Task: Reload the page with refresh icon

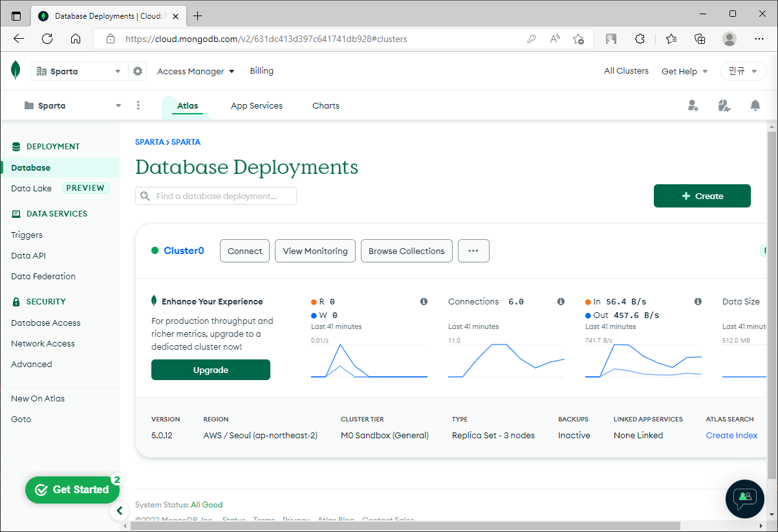Action: (47, 39)
